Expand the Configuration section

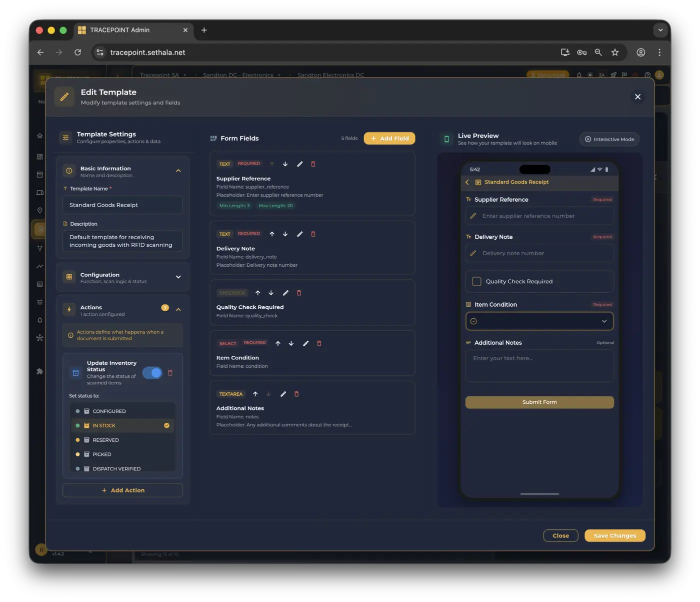point(178,277)
